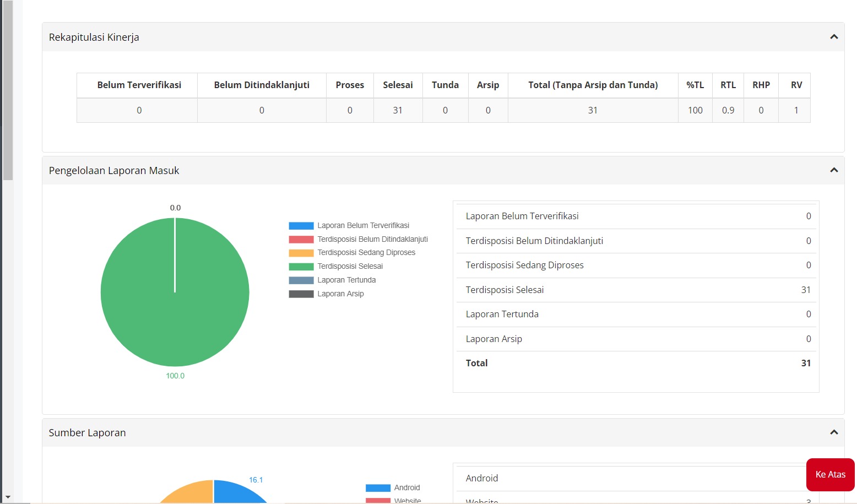Click the Sumber Laporan panel title

pos(87,432)
